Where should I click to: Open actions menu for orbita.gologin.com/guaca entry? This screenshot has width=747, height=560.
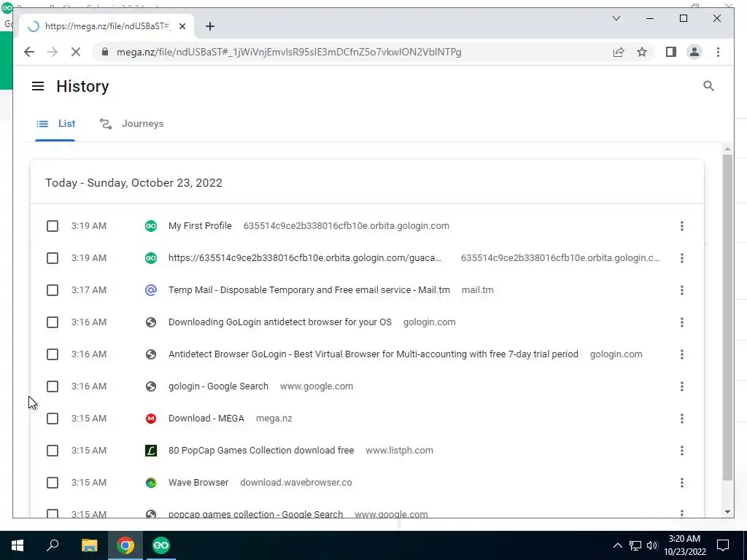pos(682,258)
